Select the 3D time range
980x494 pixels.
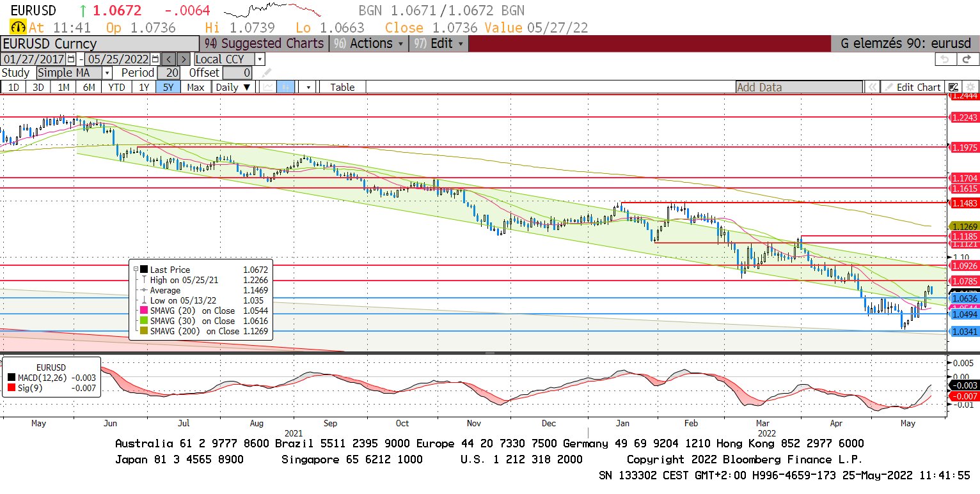[38, 87]
